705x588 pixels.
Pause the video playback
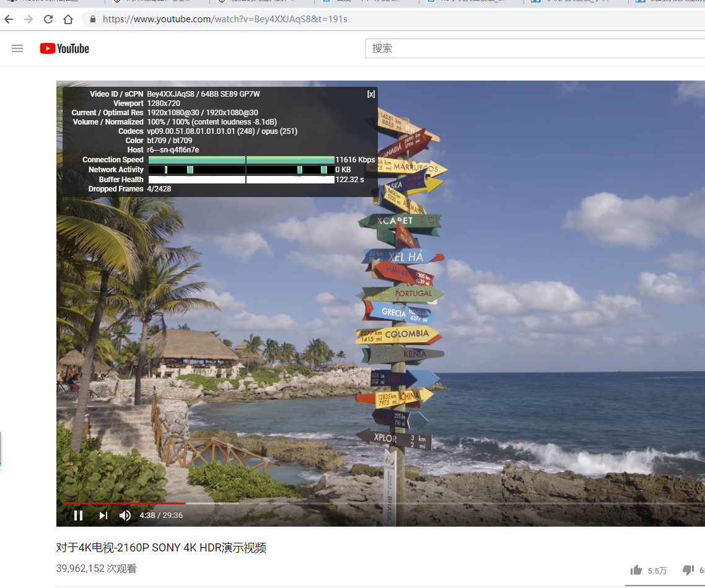tap(78, 516)
